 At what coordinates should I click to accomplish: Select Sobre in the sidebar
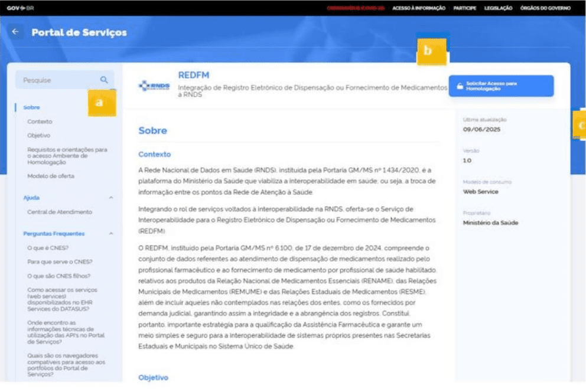[31, 107]
